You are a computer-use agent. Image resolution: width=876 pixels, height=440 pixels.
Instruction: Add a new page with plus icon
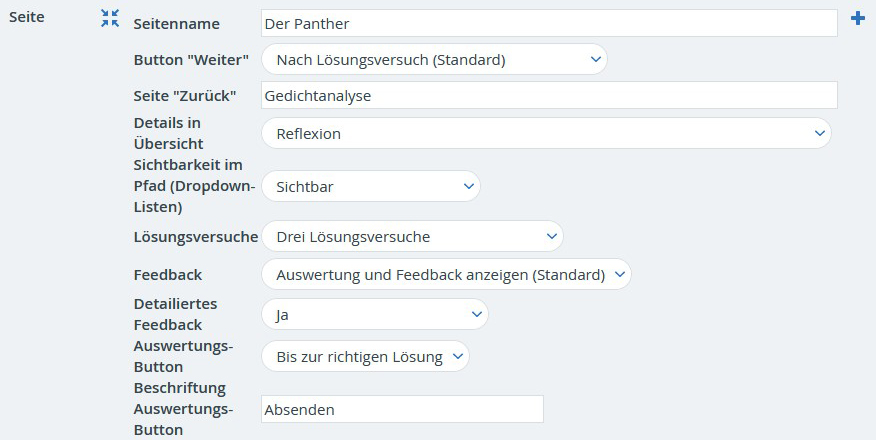pyautogui.click(x=858, y=18)
